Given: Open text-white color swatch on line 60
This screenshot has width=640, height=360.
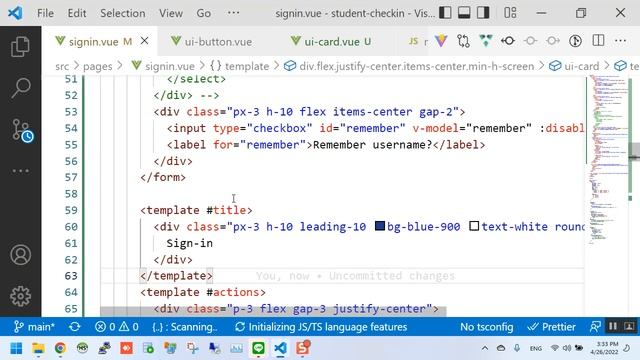Looking at the screenshot, I should pyautogui.click(x=474, y=226).
